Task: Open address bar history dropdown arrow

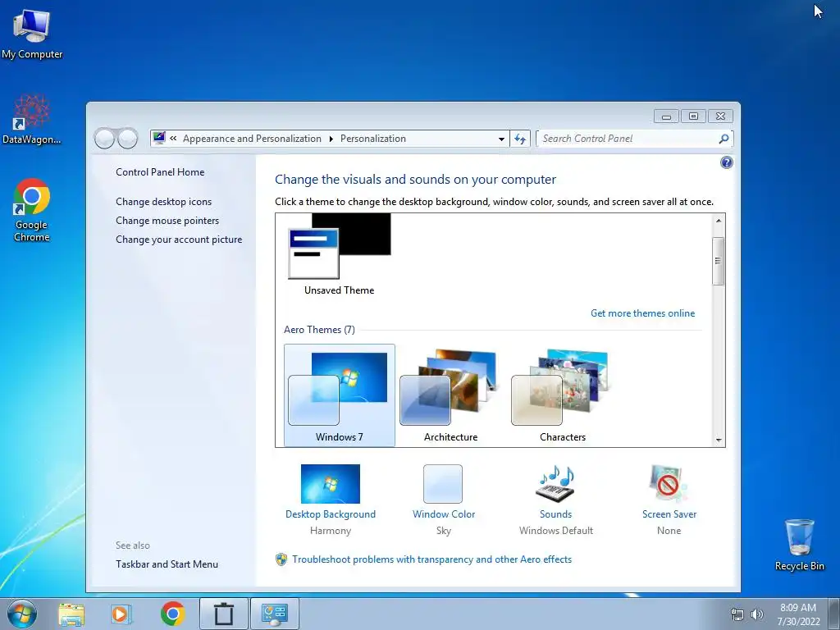Action: pyautogui.click(x=501, y=139)
